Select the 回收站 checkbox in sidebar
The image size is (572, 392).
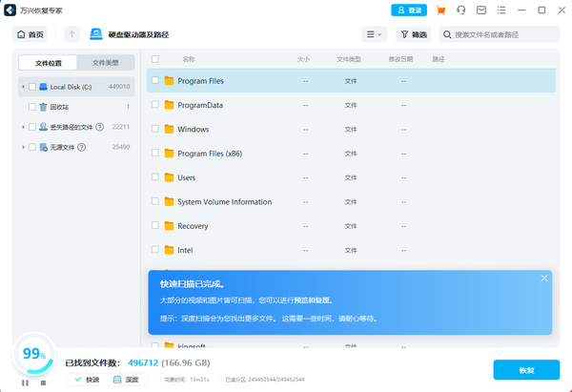(x=31, y=107)
